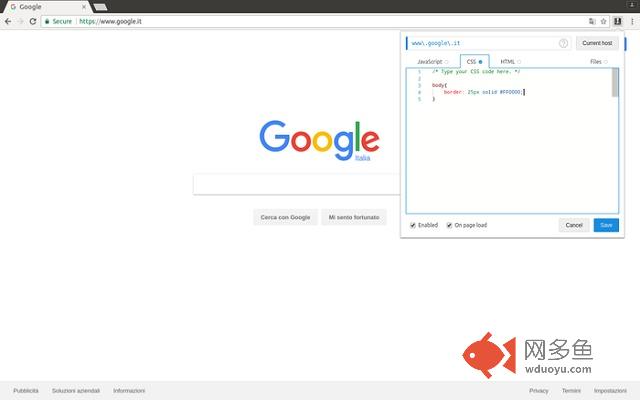Select the CSS tab

pyautogui.click(x=475, y=62)
